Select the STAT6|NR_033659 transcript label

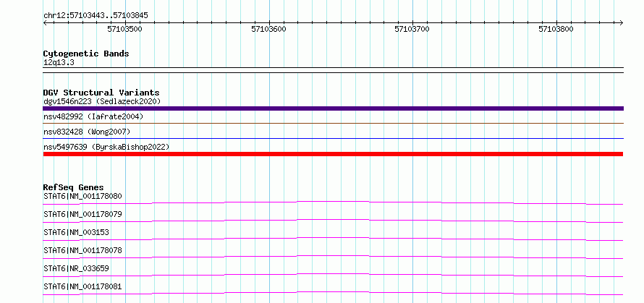(x=76, y=268)
